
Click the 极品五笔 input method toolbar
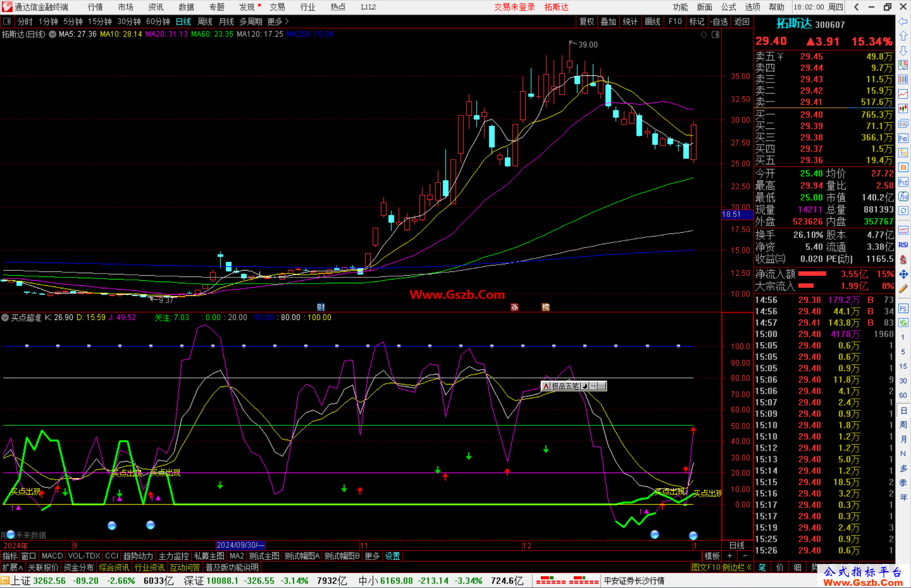click(574, 386)
